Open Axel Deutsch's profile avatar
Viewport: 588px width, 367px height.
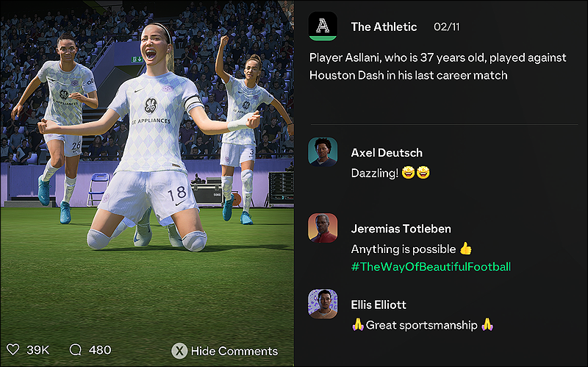323,152
